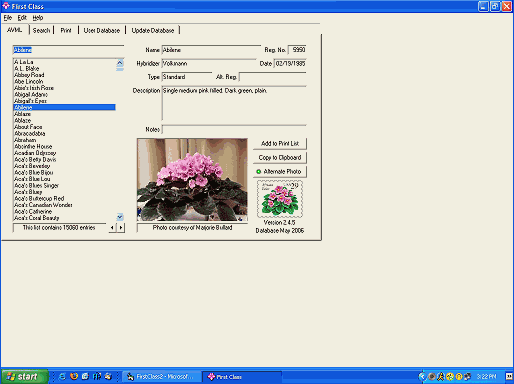Open the File menu
Viewport: 514px width, 384px height.
pyautogui.click(x=8, y=18)
